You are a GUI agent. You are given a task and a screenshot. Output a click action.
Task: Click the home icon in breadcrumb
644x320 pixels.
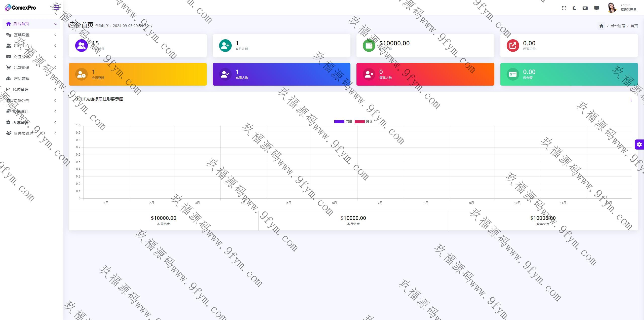[x=601, y=26]
